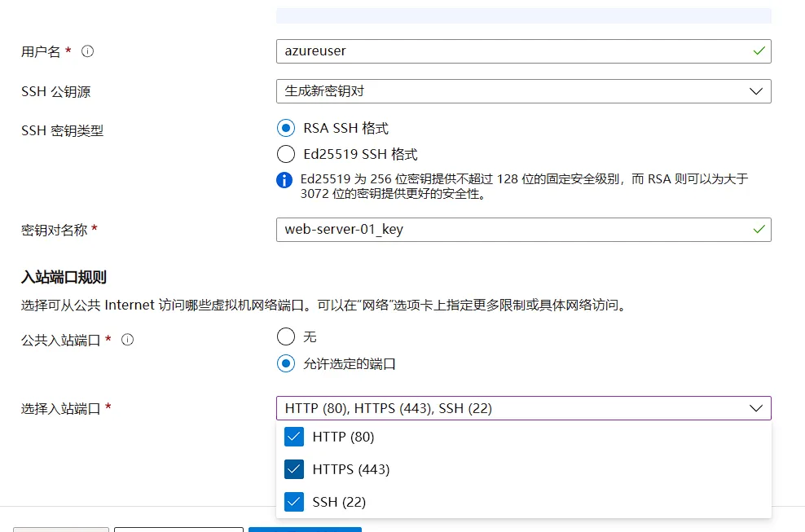Screen dimensions: 805x532
Task: Uncheck the HTTP (80) checkbox
Action: [294, 437]
